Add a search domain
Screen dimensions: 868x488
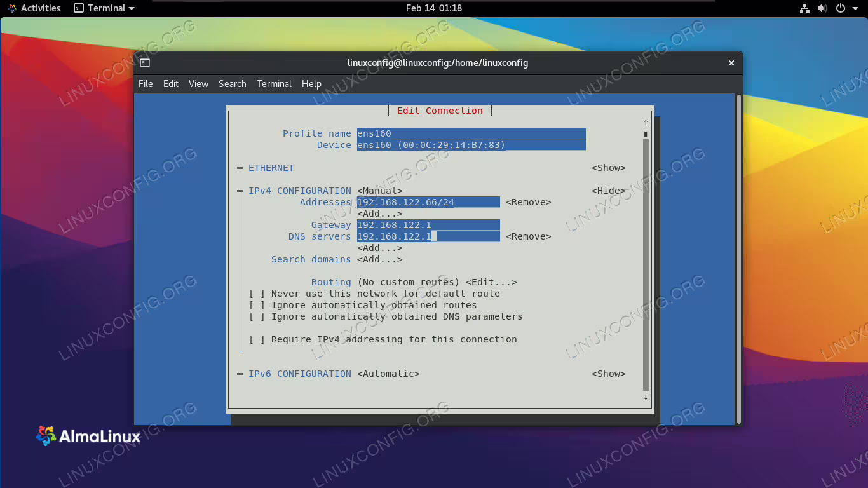point(380,259)
